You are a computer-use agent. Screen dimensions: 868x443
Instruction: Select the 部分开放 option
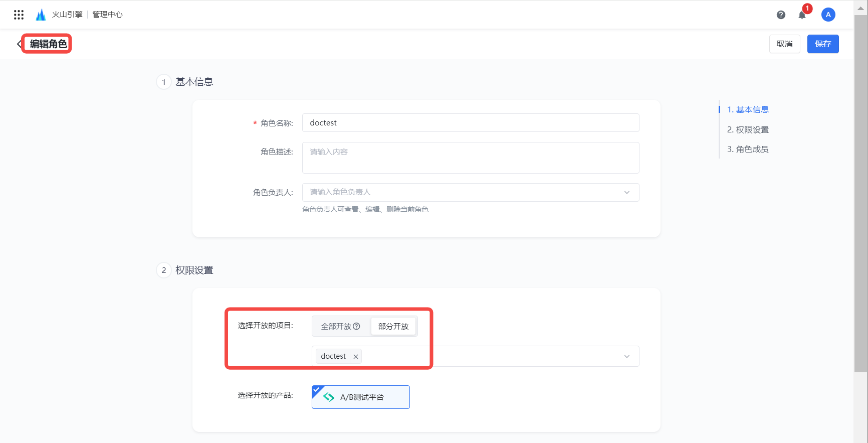[x=393, y=326]
